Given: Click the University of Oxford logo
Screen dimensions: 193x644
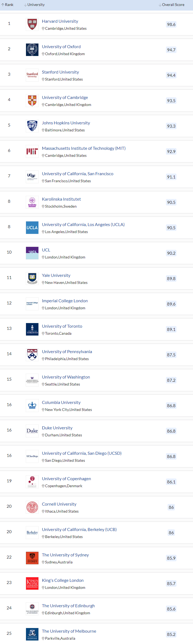Looking at the screenshot, I should click(32, 50).
